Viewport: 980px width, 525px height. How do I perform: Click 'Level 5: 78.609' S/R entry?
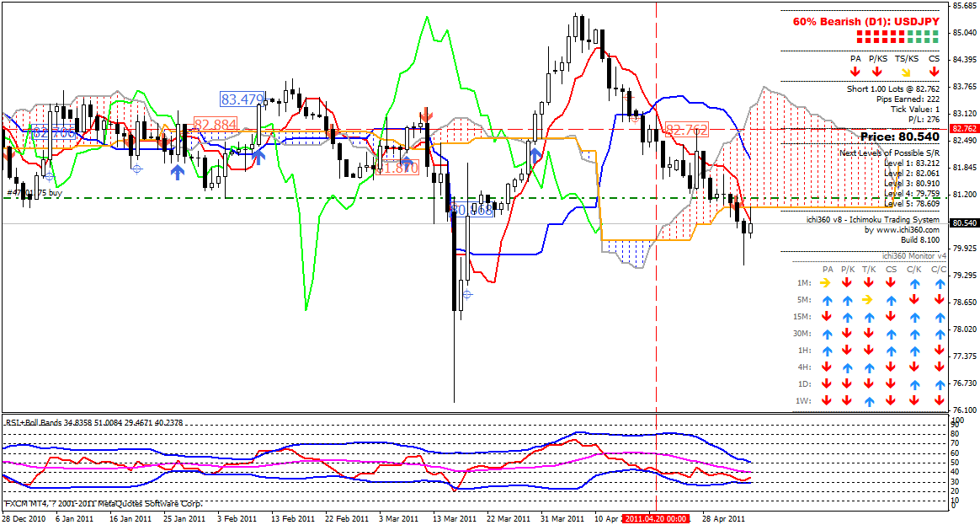pos(912,203)
